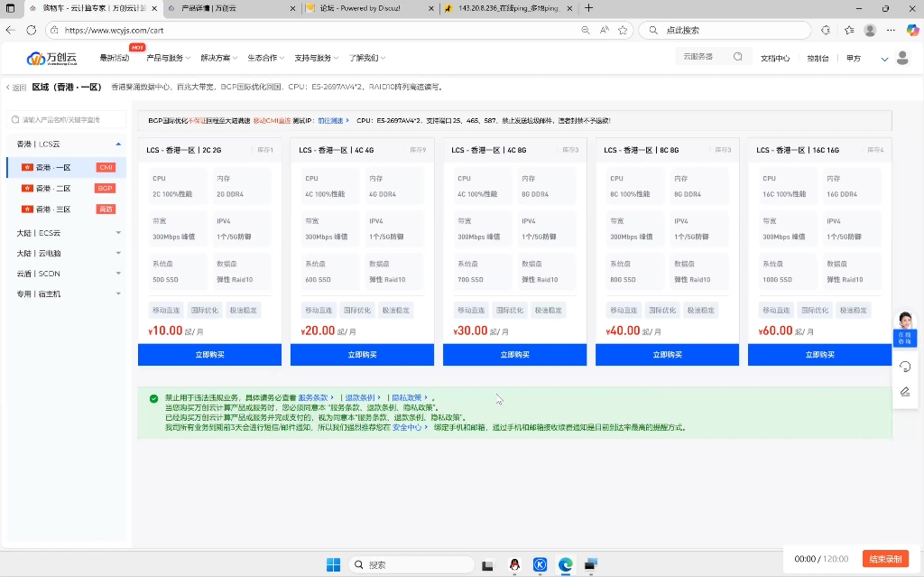Open QQ penguin icon in taskbar
The height and width of the screenshot is (577, 924).
(514, 564)
